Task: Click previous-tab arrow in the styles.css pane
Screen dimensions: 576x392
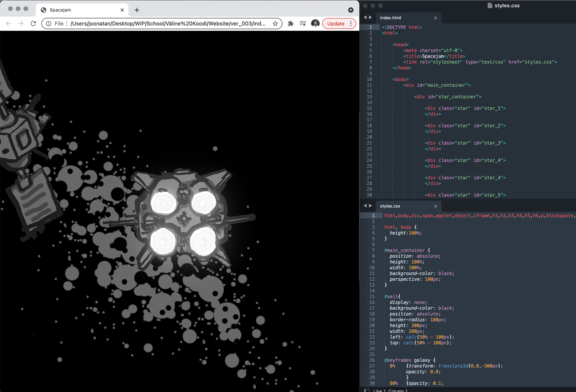Action: pyautogui.click(x=365, y=206)
